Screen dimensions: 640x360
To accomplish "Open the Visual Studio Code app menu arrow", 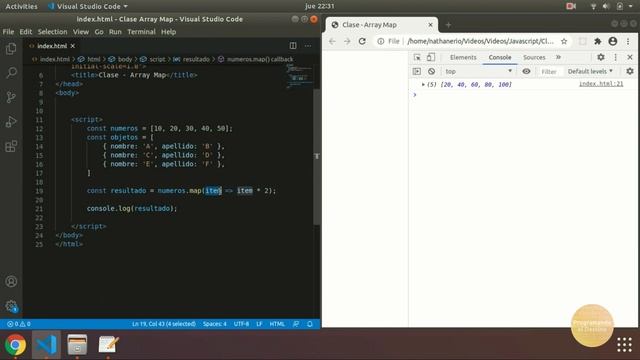I will point(125,7).
